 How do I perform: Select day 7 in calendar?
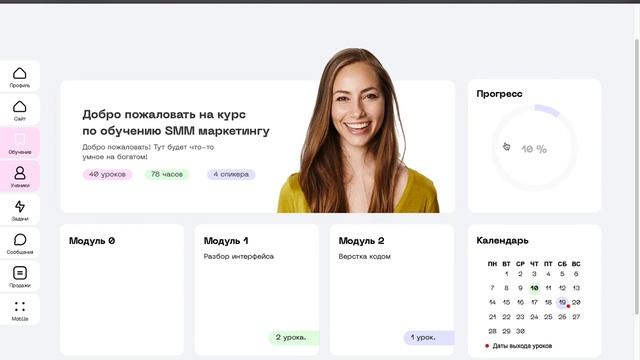coord(492,288)
